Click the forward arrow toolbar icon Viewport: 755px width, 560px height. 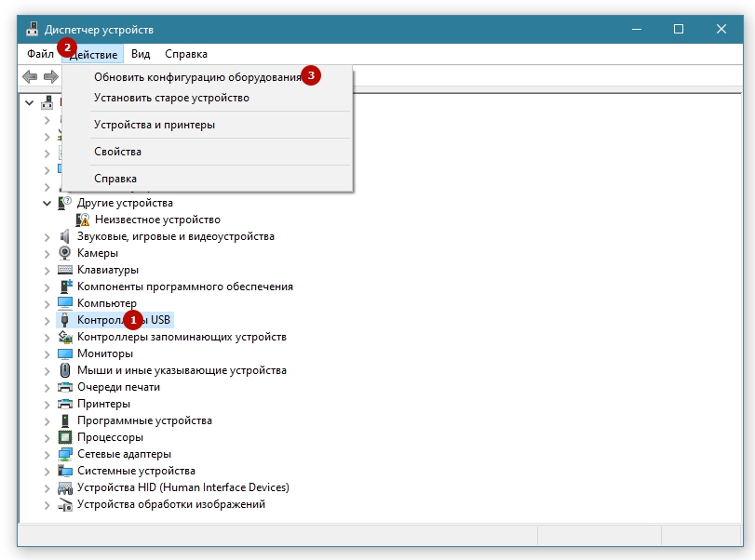click(51, 76)
